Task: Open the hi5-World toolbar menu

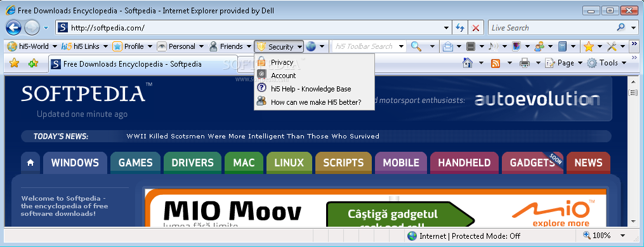Action: [x=32, y=46]
